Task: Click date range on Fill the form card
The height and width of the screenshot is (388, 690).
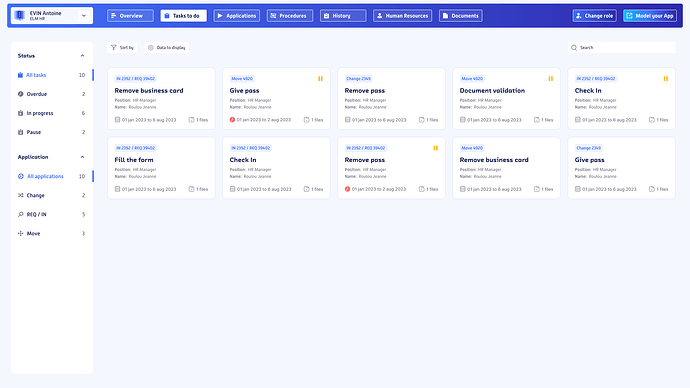Action: point(149,189)
